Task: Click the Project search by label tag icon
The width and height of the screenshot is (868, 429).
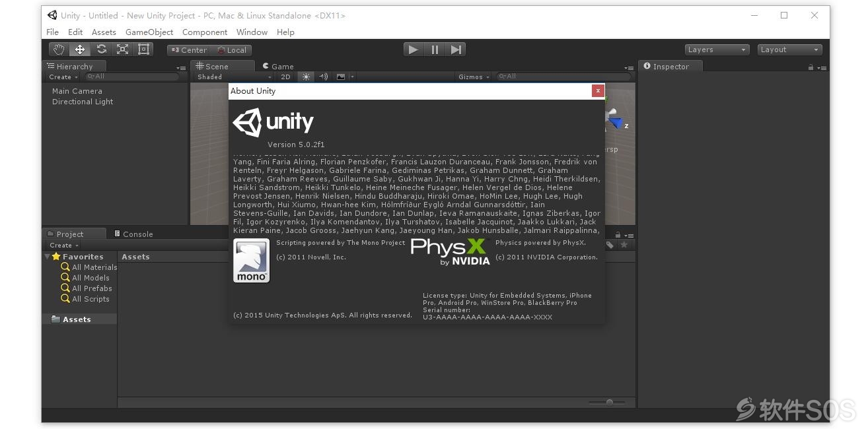Action: tap(610, 245)
